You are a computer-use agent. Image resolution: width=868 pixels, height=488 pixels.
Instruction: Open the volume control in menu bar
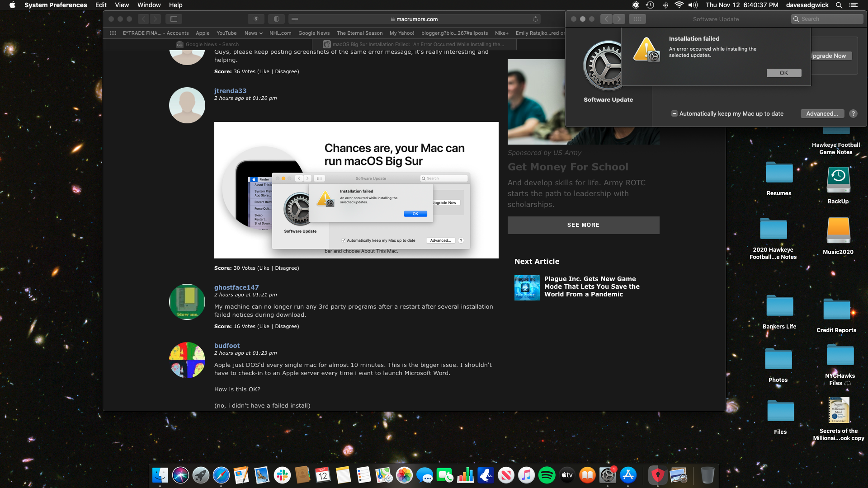693,5
